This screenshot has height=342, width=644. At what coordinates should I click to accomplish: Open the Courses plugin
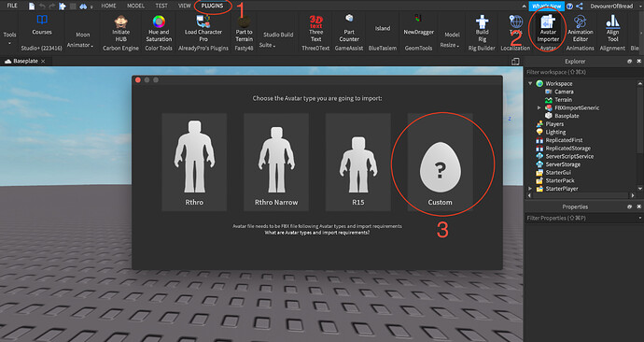click(x=42, y=25)
